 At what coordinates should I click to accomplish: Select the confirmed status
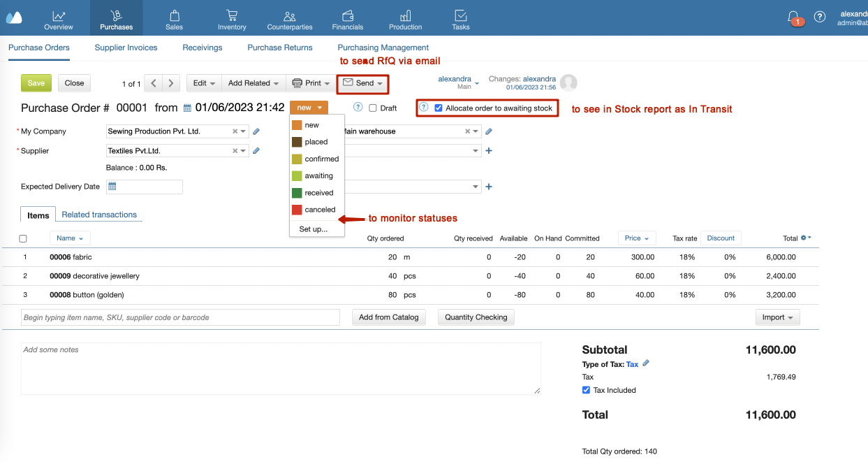pos(317,159)
